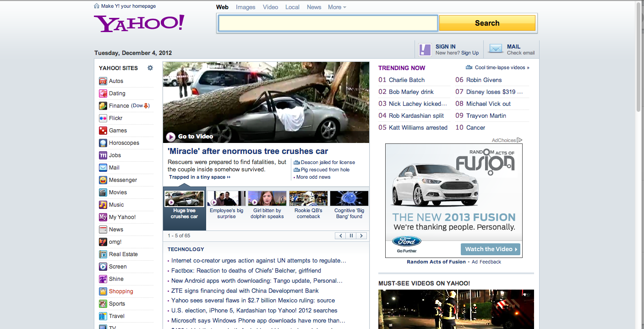The width and height of the screenshot is (644, 329).
Task: Open the Flickr icon in Yahoo Sites
Action: [x=104, y=118]
